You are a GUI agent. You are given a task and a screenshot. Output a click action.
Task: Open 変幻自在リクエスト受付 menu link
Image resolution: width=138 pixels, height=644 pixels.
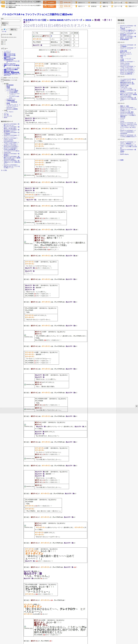[x=13, y=68]
